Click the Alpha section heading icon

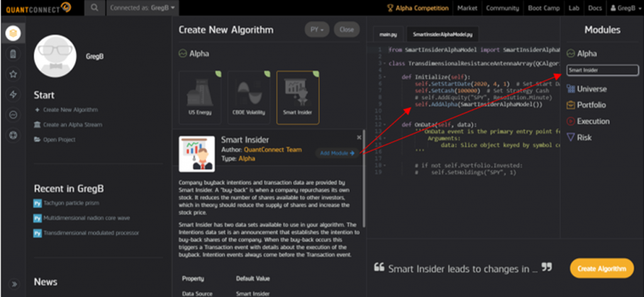[182, 53]
